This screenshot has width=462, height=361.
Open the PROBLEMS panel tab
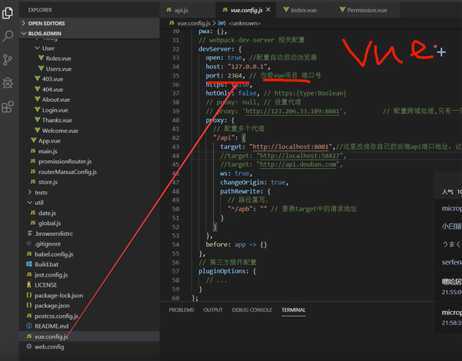click(x=181, y=310)
